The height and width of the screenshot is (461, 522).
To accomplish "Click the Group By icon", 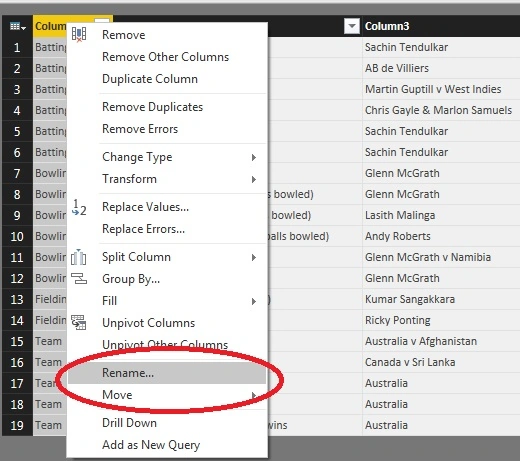I will click(x=79, y=279).
